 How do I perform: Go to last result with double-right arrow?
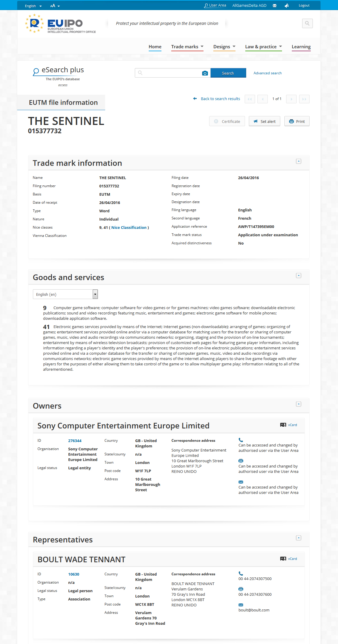coord(304,99)
